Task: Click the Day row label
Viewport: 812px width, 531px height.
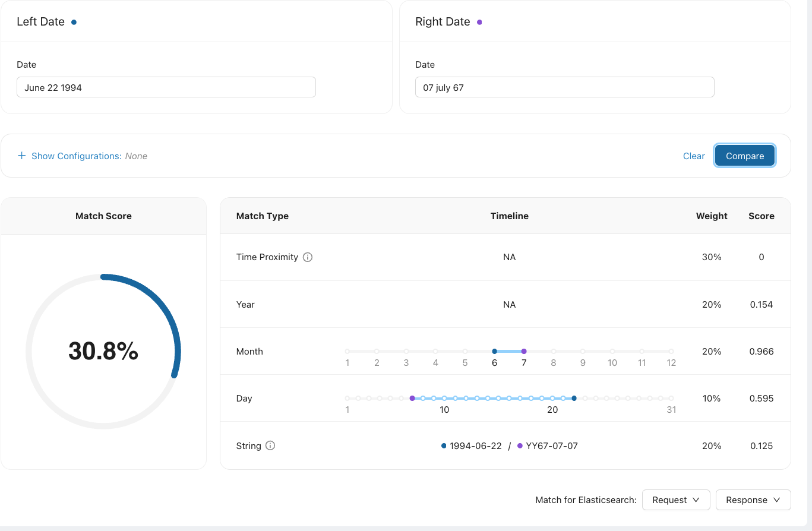Action: pos(244,399)
